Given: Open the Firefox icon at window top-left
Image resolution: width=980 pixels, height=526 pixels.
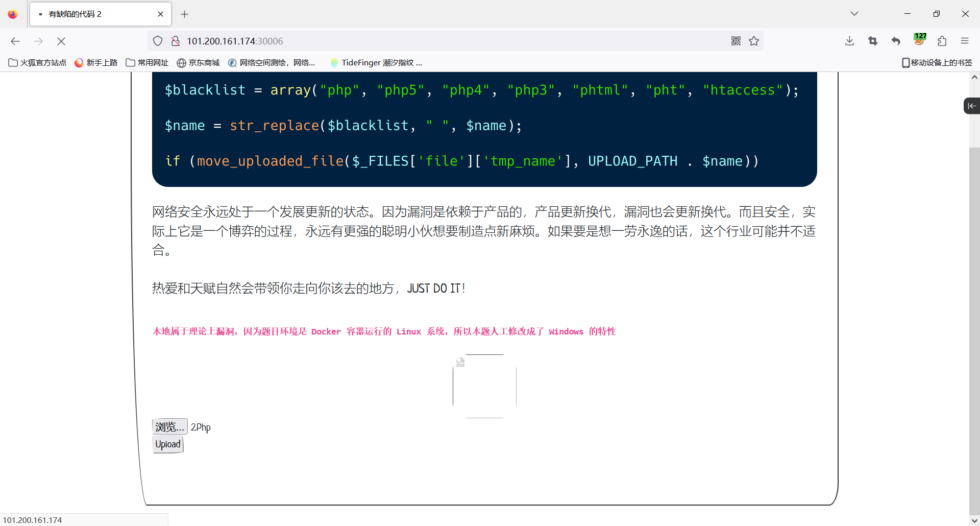Looking at the screenshot, I should tap(13, 14).
